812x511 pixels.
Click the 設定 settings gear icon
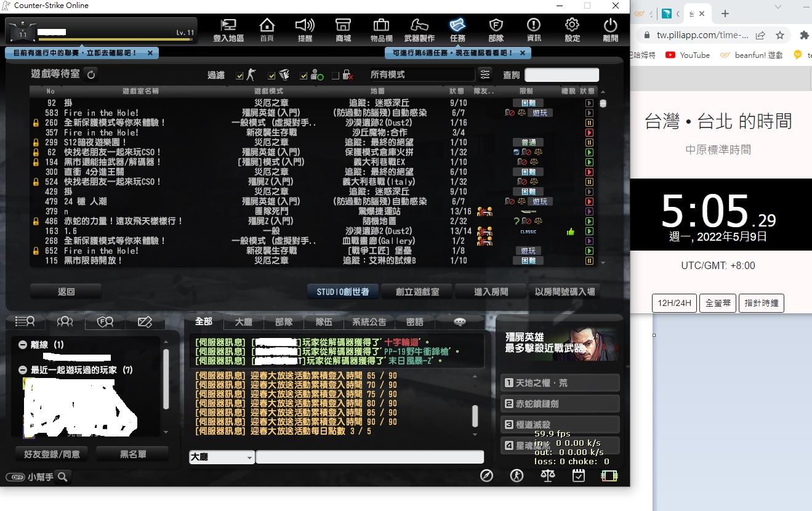coord(571,29)
